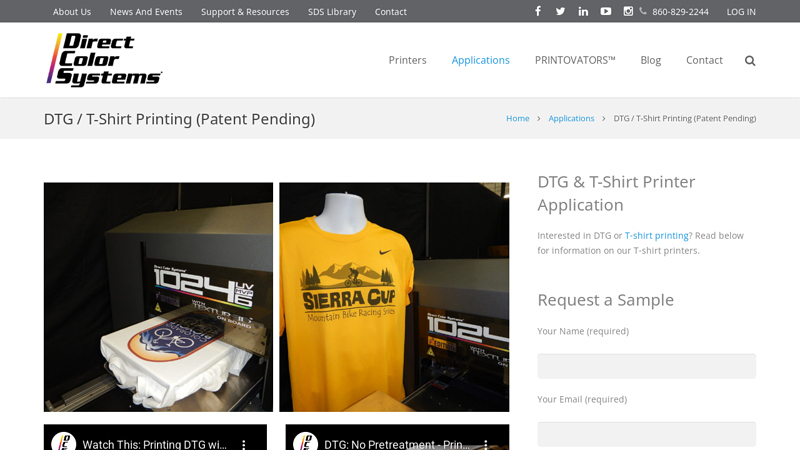Click Home breadcrumb link
800x450 pixels.
point(517,118)
